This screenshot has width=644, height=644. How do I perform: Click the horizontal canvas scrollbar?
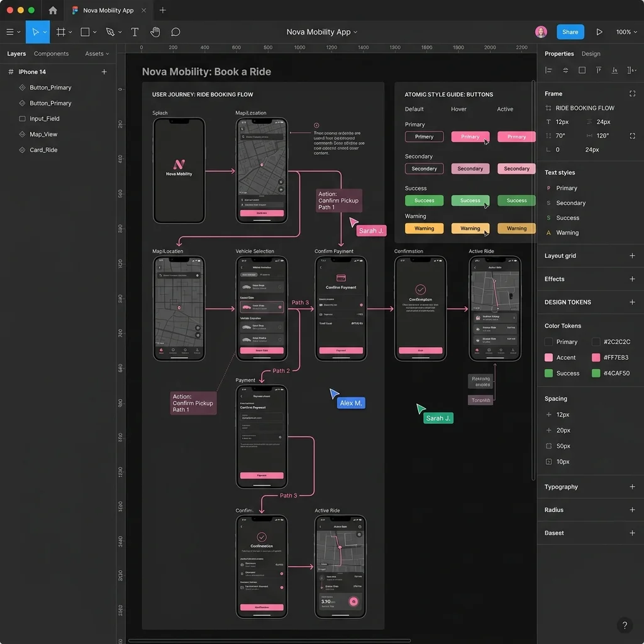pos(269,640)
